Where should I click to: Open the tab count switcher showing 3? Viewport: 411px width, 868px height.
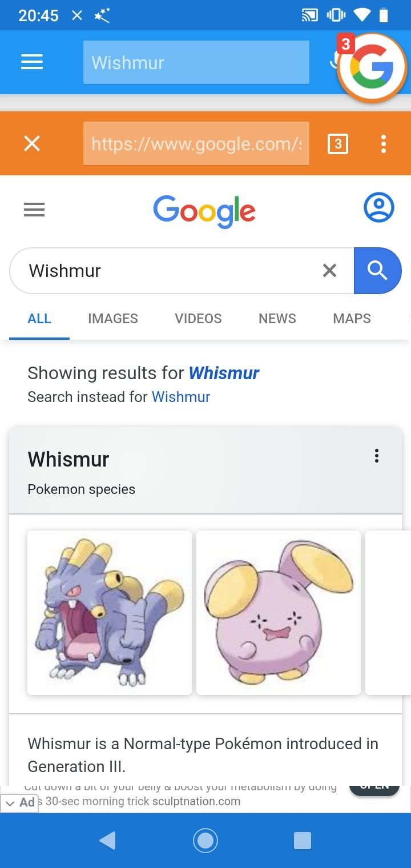pos(338,144)
